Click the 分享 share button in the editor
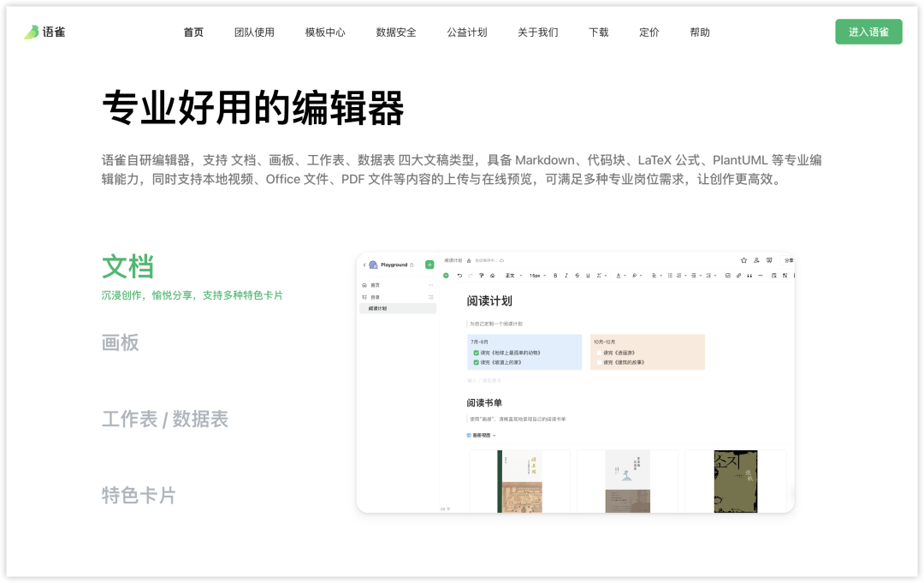924x583 pixels. [x=788, y=260]
